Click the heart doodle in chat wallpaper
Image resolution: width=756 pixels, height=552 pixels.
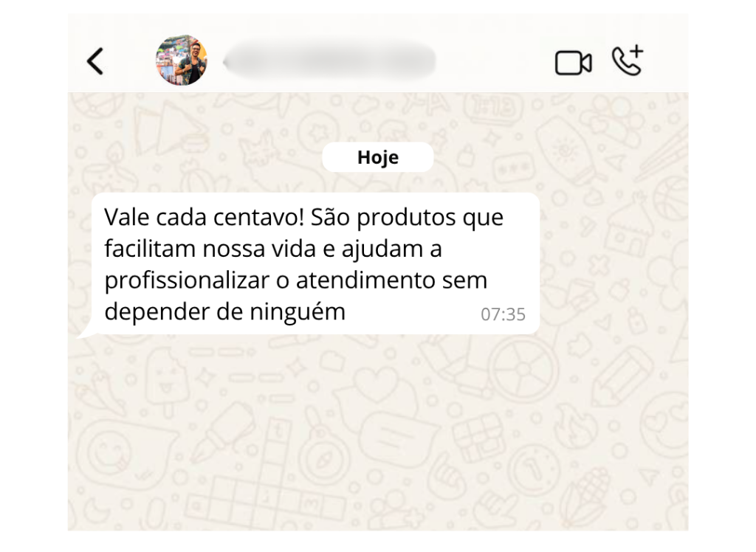(x=377, y=384)
